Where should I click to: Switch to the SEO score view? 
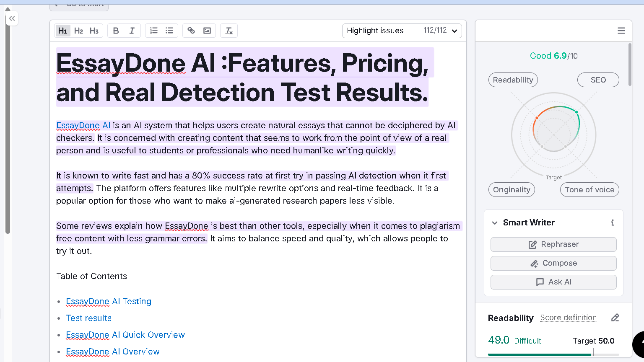pyautogui.click(x=598, y=80)
